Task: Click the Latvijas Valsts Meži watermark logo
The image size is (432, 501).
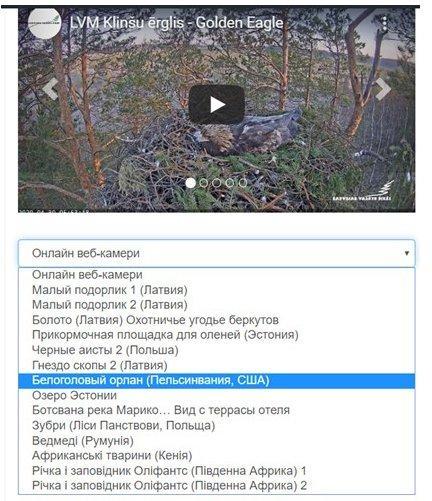Action: (x=363, y=192)
